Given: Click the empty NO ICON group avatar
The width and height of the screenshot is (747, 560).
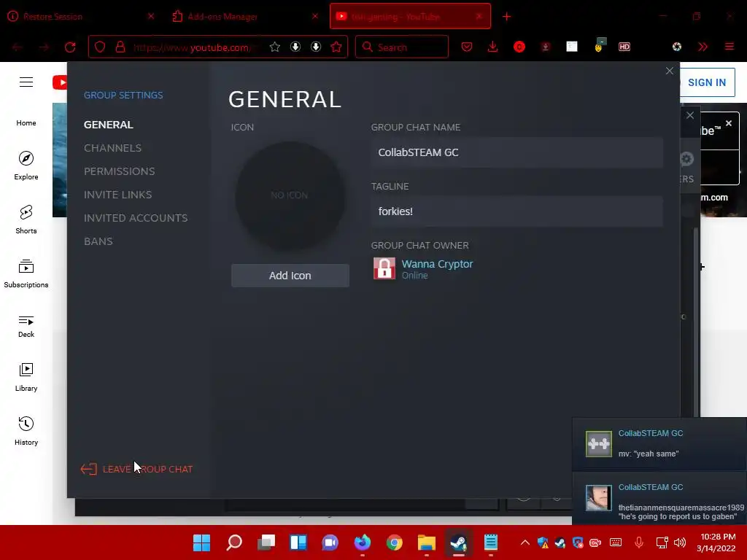Looking at the screenshot, I should coord(290,195).
